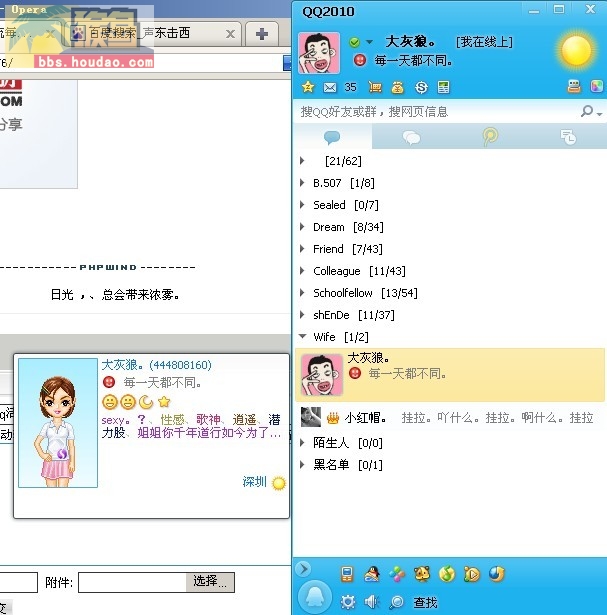Open the news page icon in QQ toolbar
This screenshot has height=615, width=607.
pos(443,87)
